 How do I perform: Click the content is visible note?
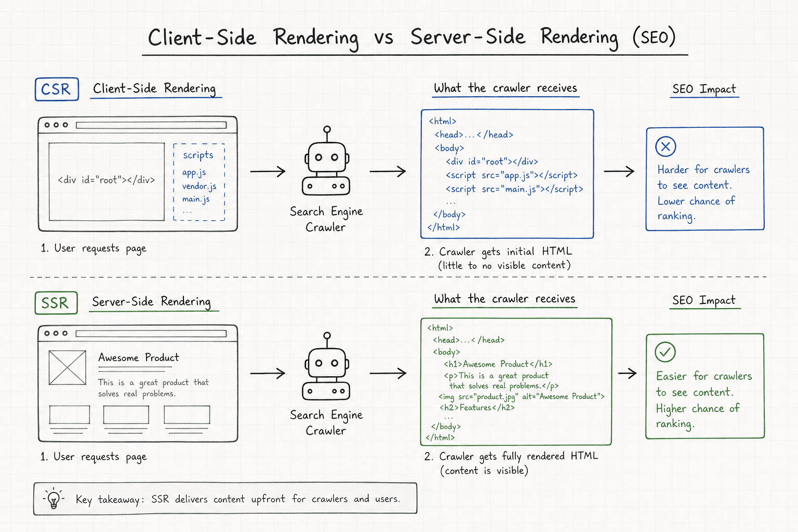tap(484, 470)
